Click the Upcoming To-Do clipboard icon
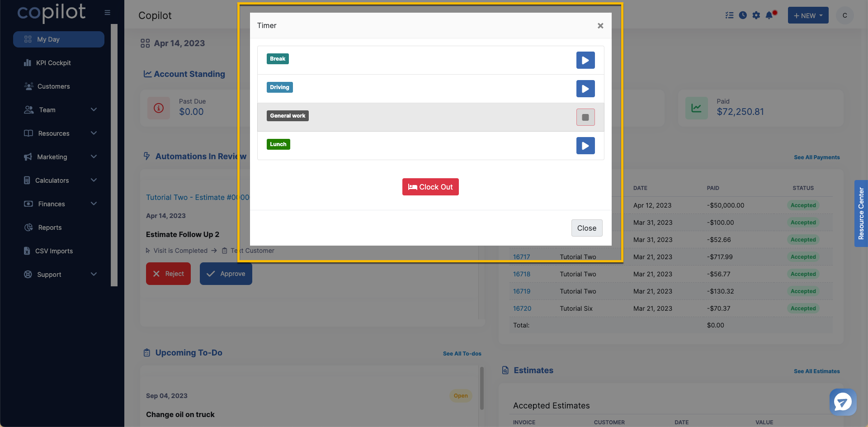The width and height of the screenshot is (868, 427). [x=147, y=353]
